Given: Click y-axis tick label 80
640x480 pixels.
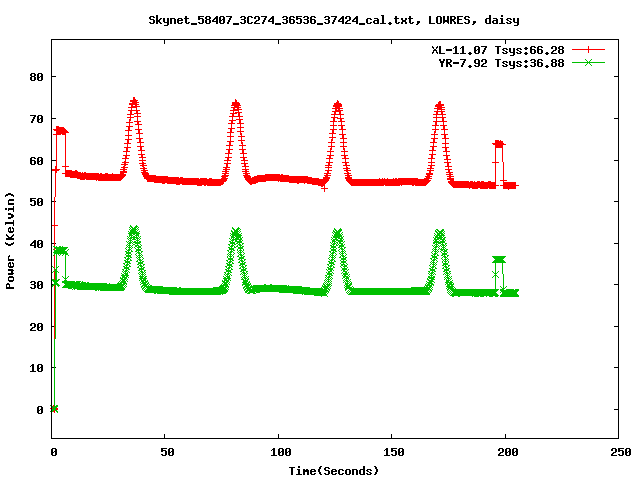Looking at the screenshot, I should 37,77.
